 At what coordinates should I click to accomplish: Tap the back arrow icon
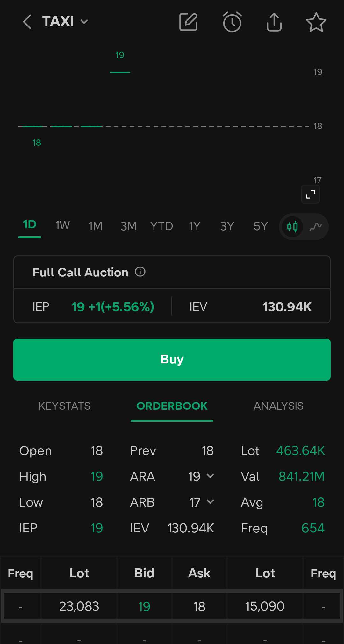point(27,22)
